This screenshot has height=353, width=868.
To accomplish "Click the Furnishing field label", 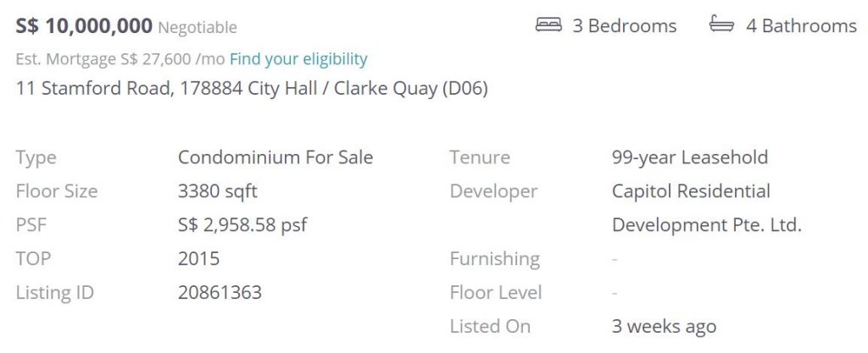I will 494,258.
